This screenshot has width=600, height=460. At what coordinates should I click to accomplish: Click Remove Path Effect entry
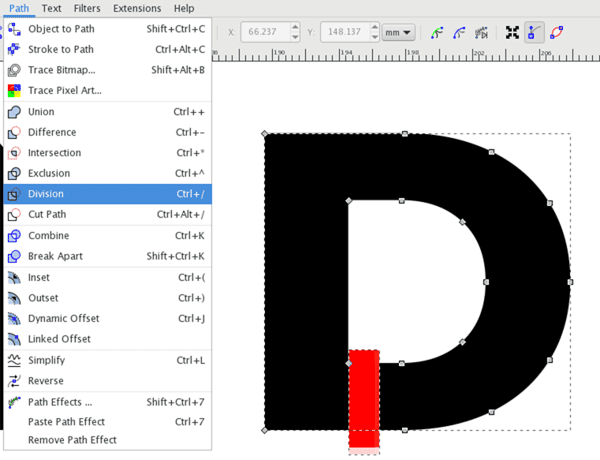point(72,440)
